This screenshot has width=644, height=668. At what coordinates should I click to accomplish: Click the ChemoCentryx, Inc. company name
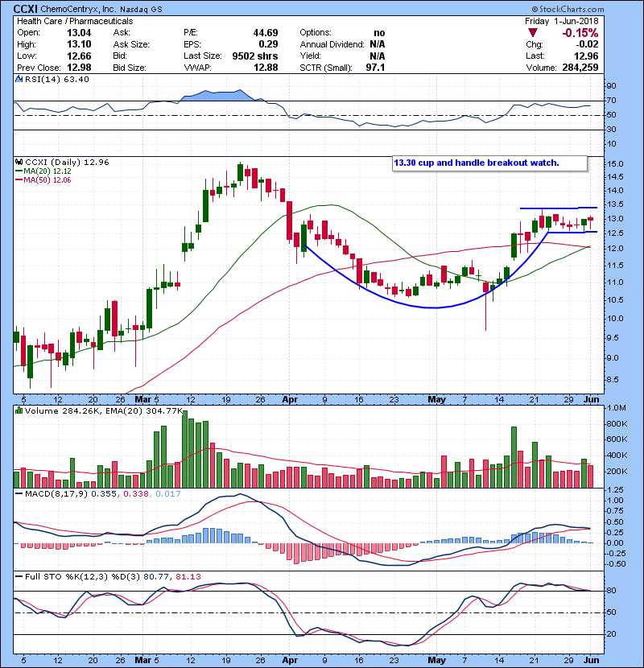click(78, 10)
